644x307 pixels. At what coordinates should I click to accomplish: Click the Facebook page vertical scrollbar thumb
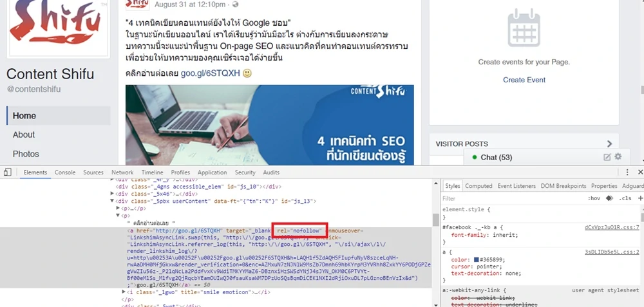tap(642, 89)
